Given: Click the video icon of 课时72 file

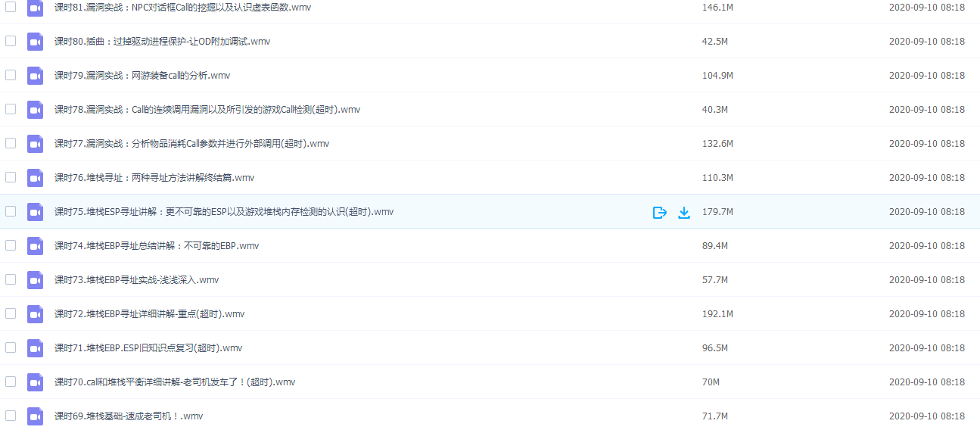Looking at the screenshot, I should (x=35, y=314).
